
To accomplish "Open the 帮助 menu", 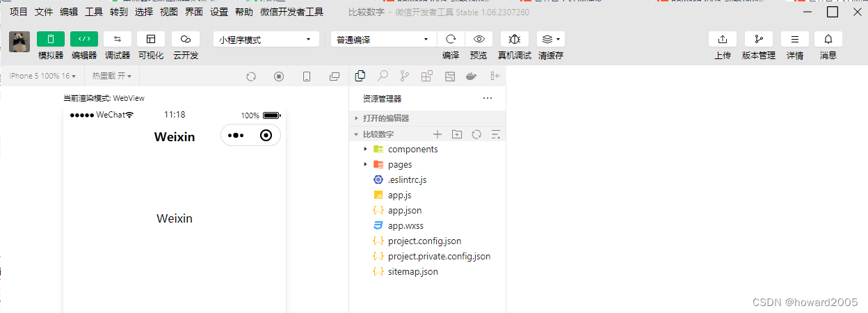I will pos(244,12).
